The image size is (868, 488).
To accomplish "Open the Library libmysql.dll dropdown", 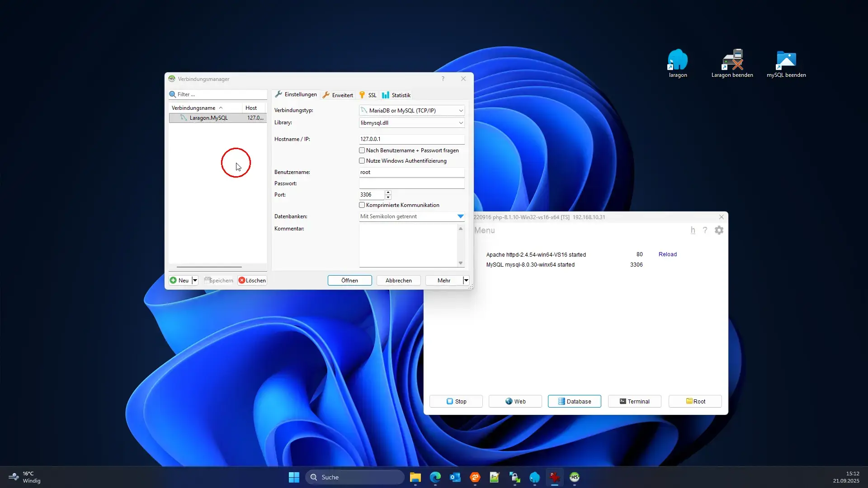I will pyautogui.click(x=461, y=123).
